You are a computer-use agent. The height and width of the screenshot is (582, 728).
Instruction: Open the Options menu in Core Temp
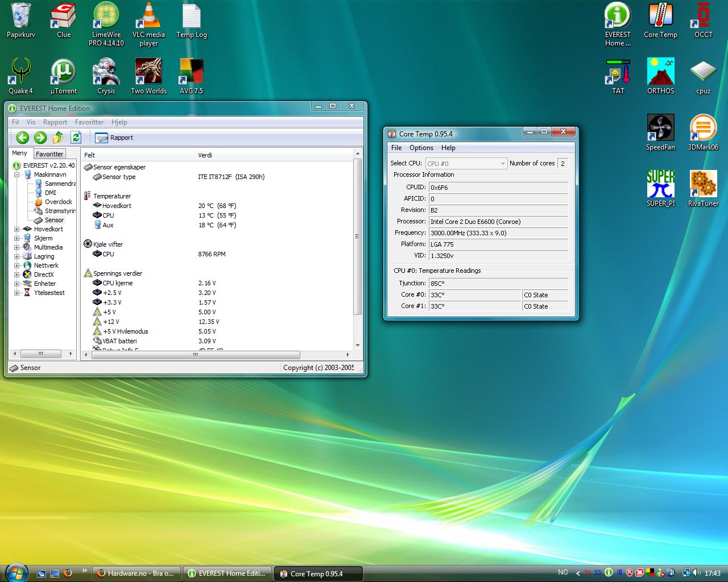pyautogui.click(x=421, y=148)
